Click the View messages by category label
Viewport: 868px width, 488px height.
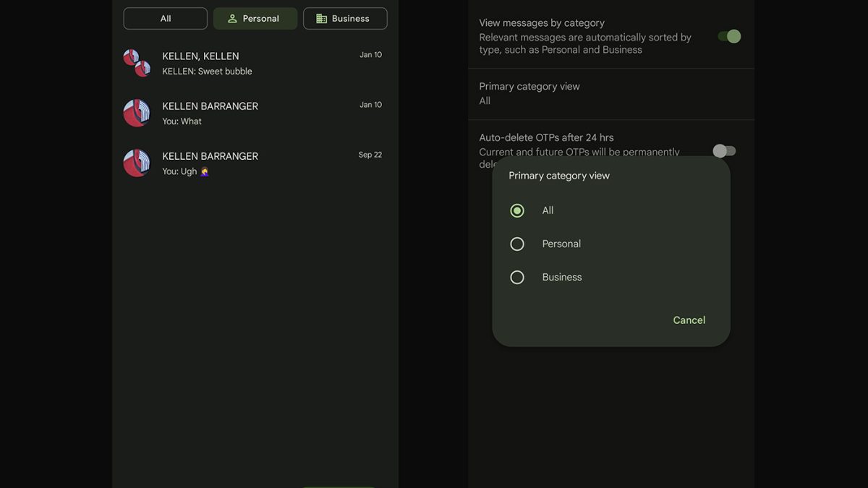tap(542, 23)
